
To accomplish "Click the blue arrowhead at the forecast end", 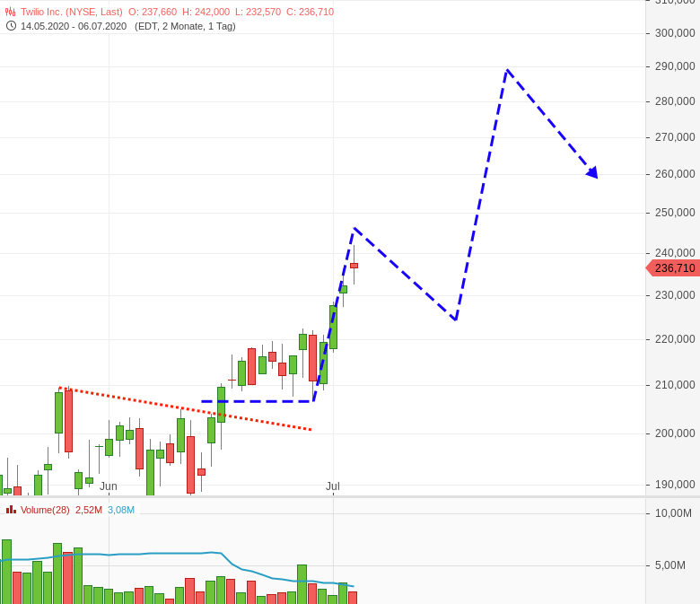I will (592, 172).
